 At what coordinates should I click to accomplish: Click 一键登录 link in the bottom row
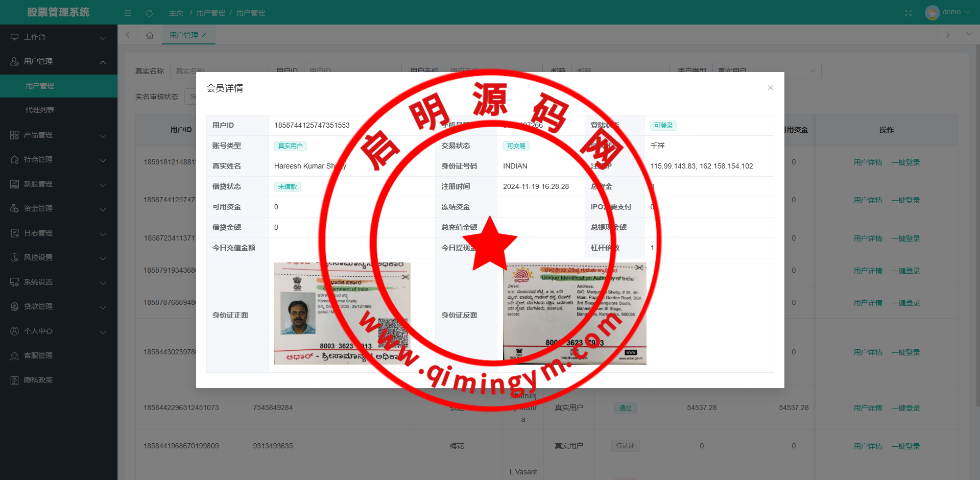(905, 446)
